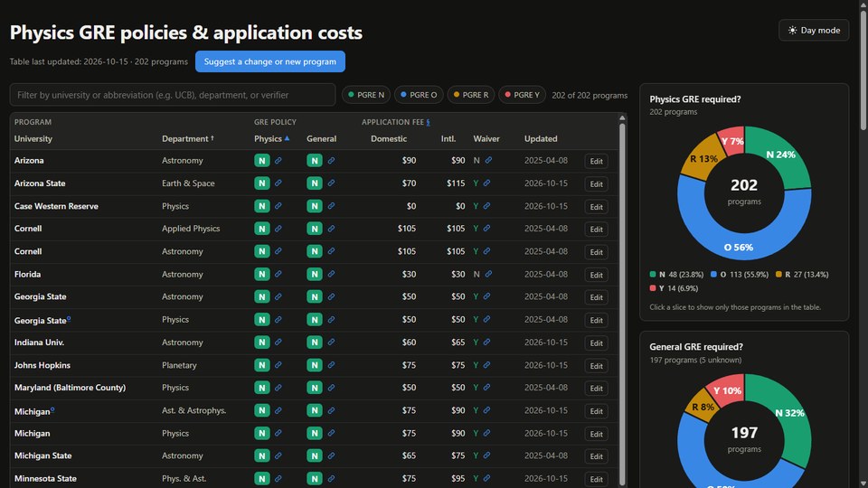Toggle the PGRE R filter chip
This screenshot has height=488, width=868.
click(470, 95)
